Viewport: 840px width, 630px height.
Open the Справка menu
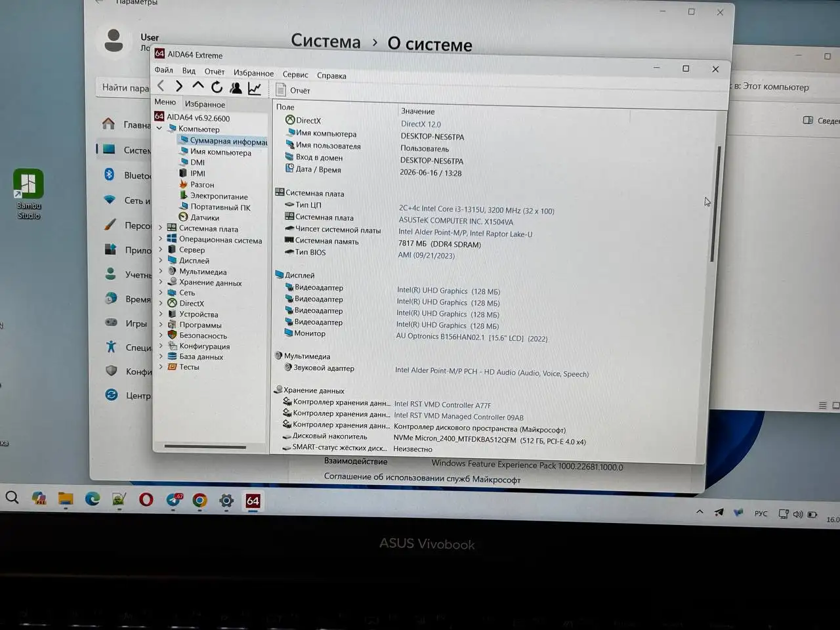point(331,75)
